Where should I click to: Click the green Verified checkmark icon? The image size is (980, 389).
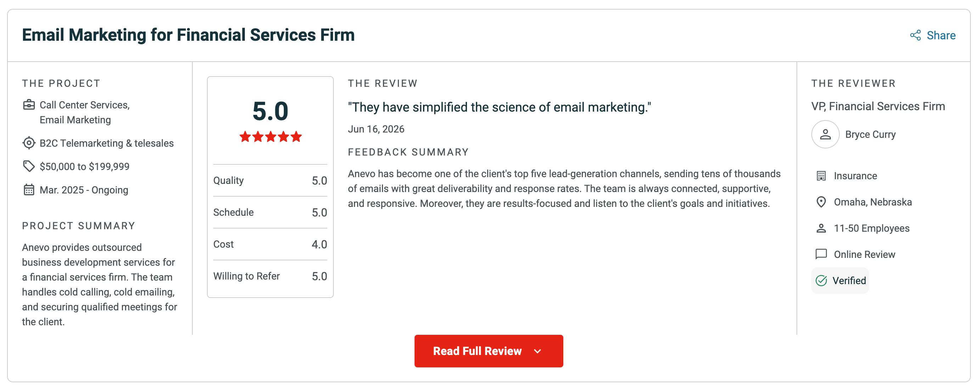pos(821,281)
